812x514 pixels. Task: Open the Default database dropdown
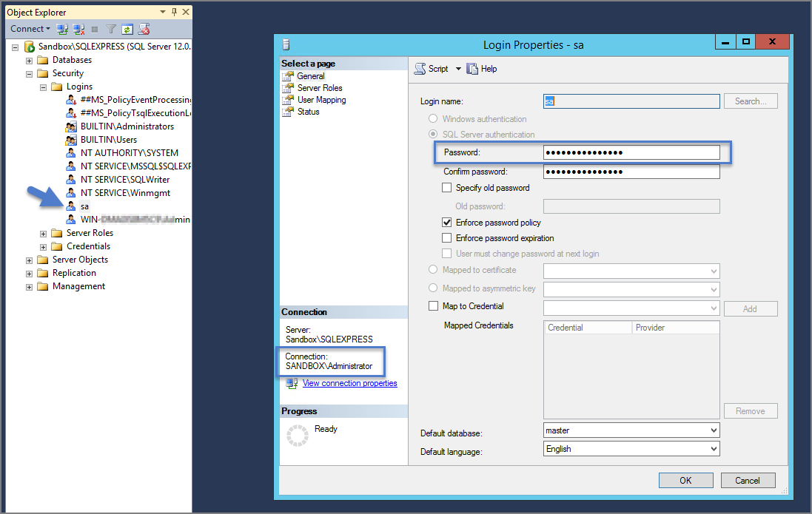714,430
